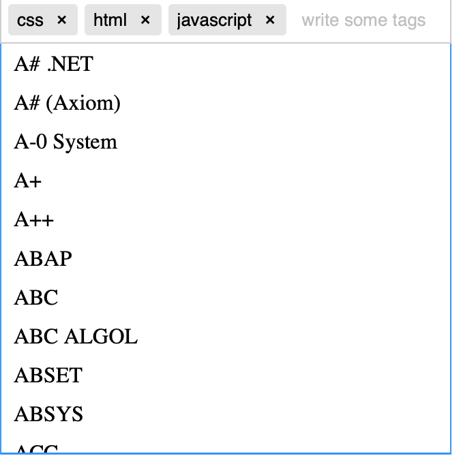Image resolution: width=476 pixels, height=473 pixels.
Task: Pick the ABC suggestion
Action: [x=226, y=297]
